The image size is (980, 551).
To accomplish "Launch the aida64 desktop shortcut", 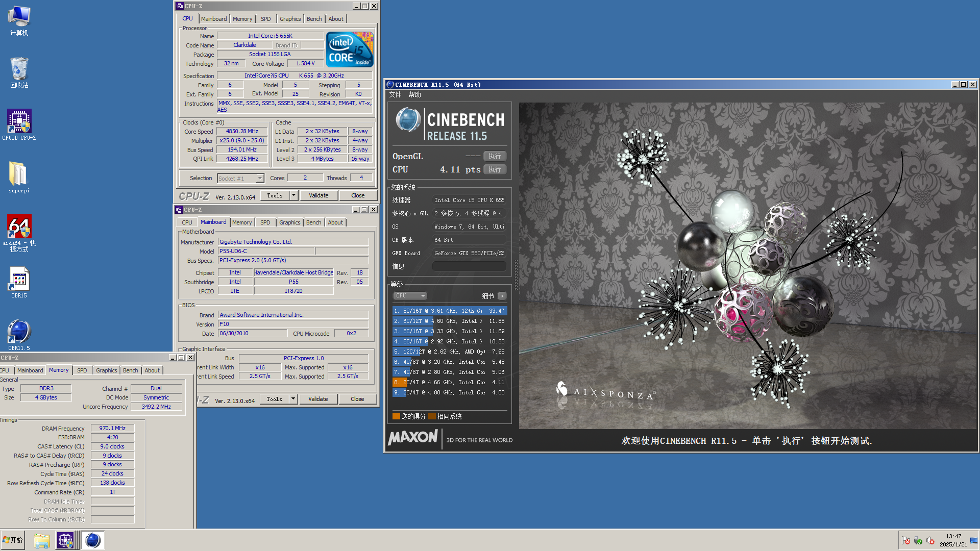I will 19,233.
